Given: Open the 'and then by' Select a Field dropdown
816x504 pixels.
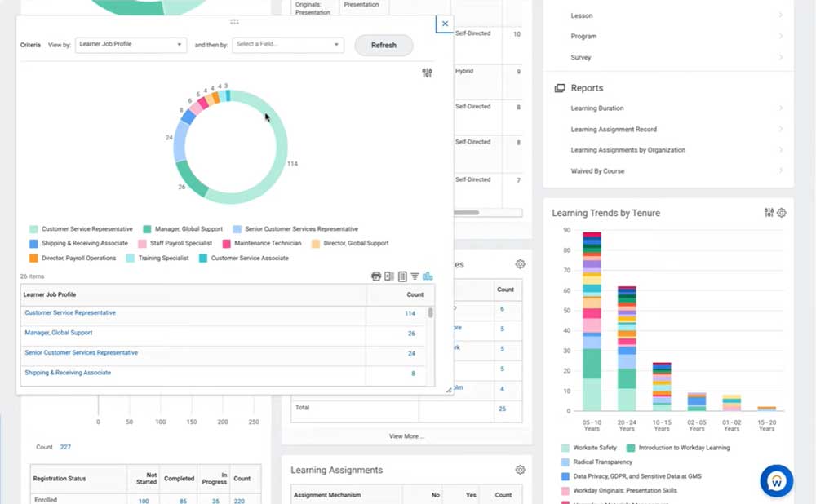Looking at the screenshot, I should point(288,45).
